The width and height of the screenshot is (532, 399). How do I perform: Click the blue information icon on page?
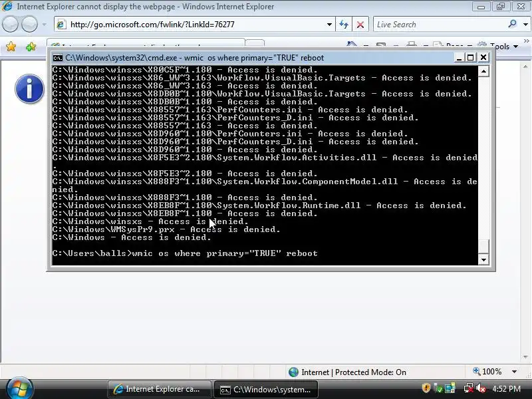[x=29, y=89]
